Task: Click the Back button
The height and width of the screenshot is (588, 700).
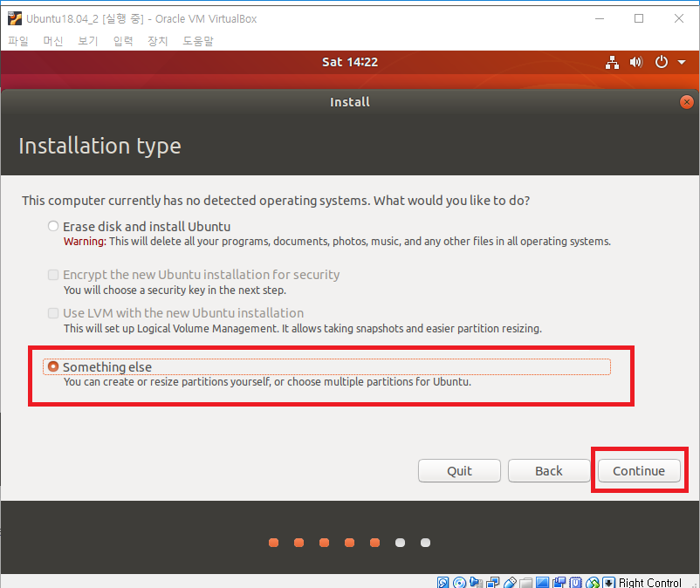Action: pyautogui.click(x=549, y=471)
